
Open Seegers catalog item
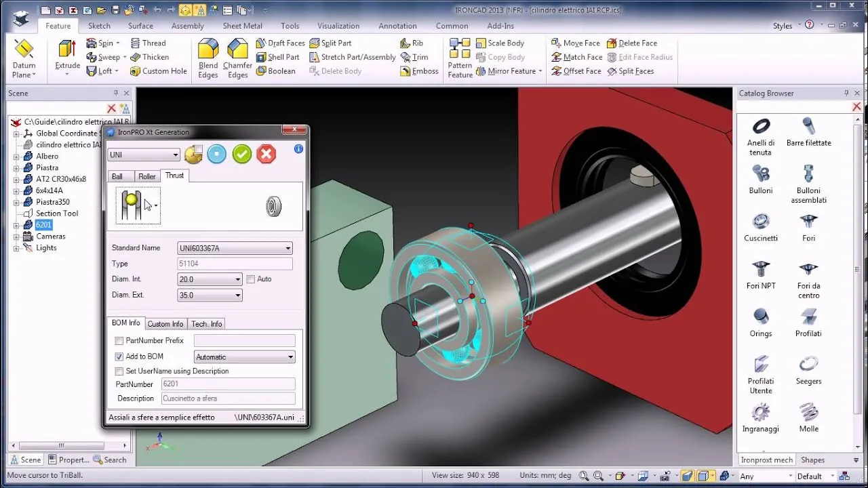(x=808, y=369)
